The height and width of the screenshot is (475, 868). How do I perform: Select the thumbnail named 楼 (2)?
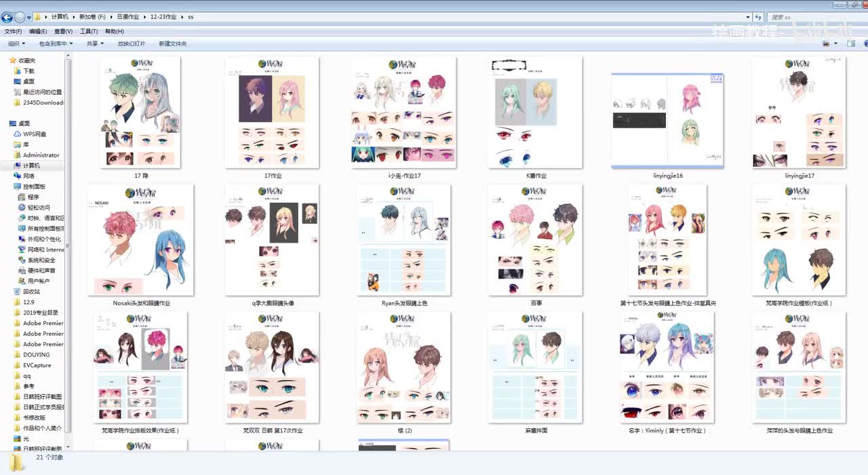tap(404, 367)
